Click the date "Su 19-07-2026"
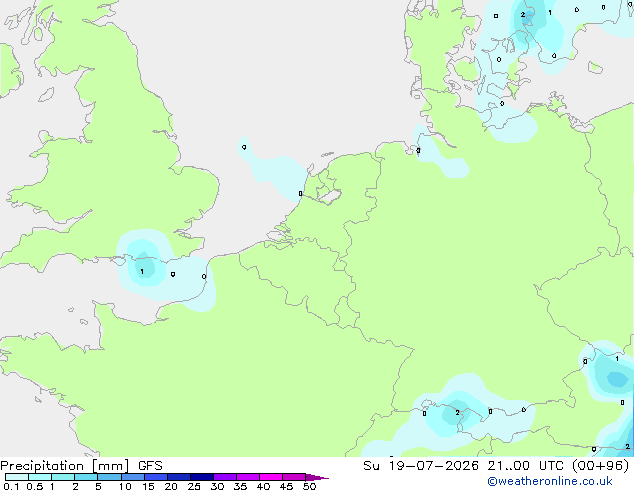This screenshot has width=634, height=490. point(421,466)
